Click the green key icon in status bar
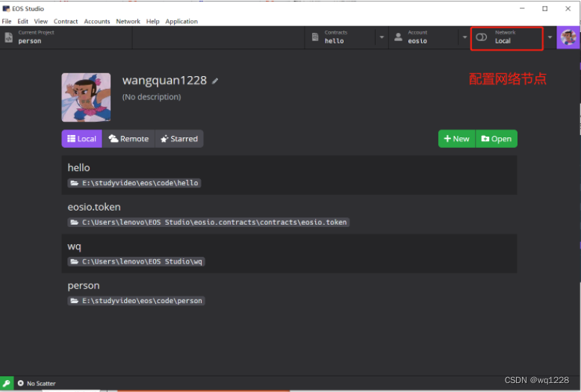581x392 pixels. coord(7,383)
